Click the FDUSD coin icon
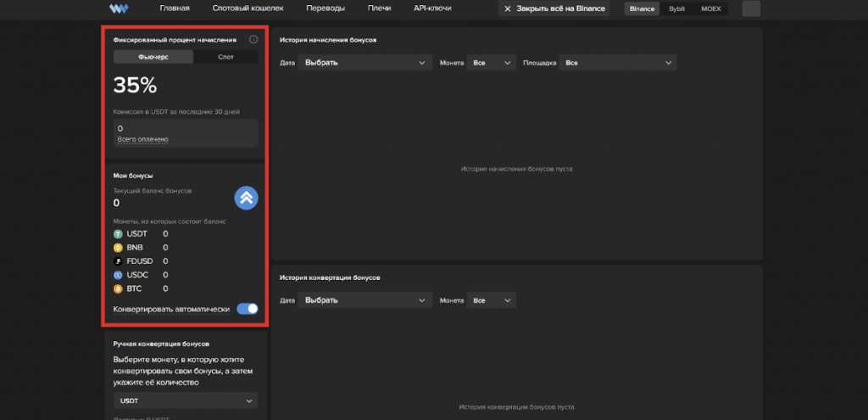Screen dimensions: 868x420 click(x=119, y=261)
